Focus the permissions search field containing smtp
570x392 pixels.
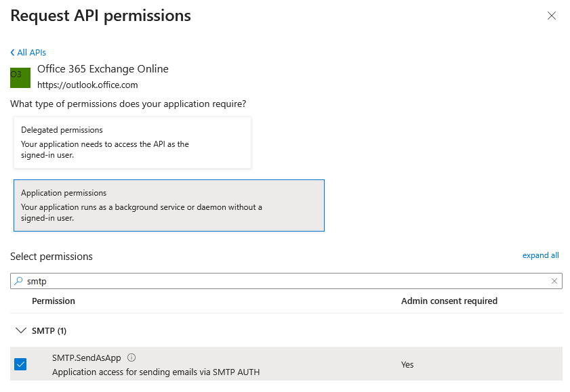[x=271, y=281]
